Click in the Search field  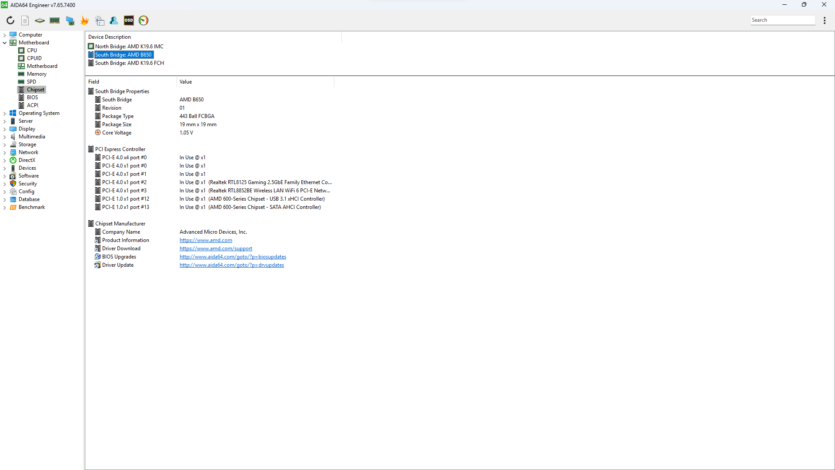coord(782,20)
